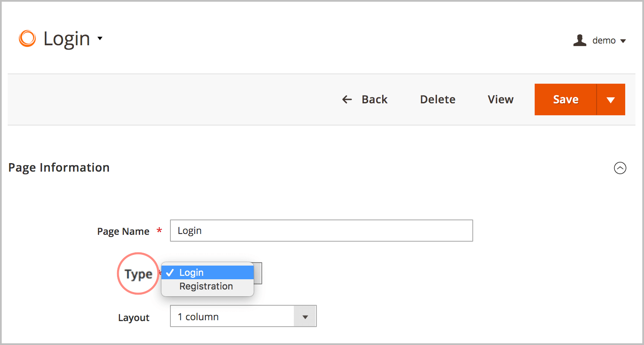Click the dropdown triangle next to demo username

pos(624,41)
